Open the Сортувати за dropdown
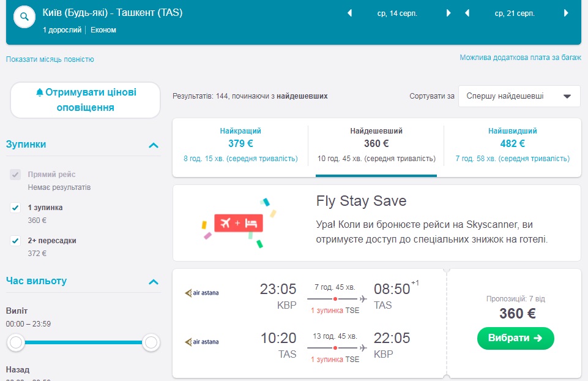Viewport: 588px width, 381px height. (519, 96)
